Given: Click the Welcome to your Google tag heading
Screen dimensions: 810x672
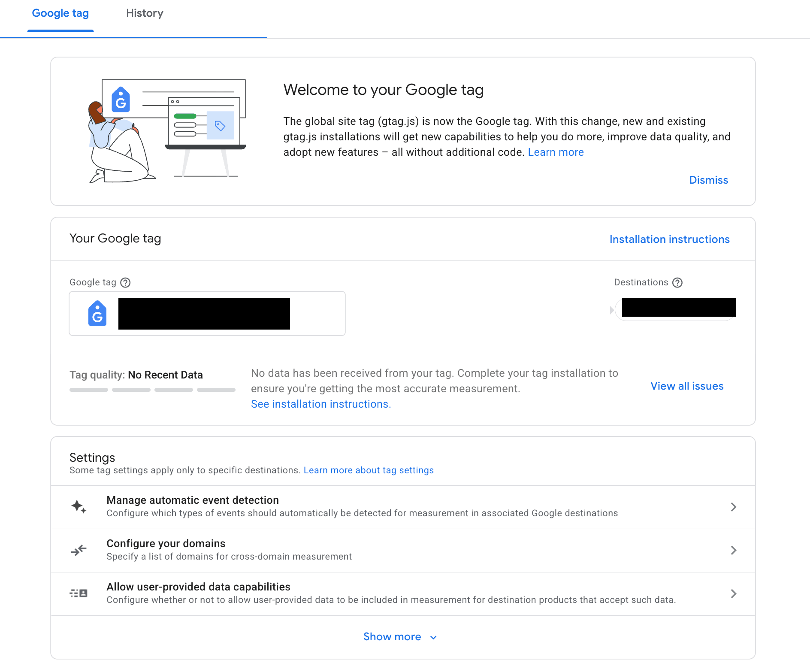Looking at the screenshot, I should pyautogui.click(x=384, y=90).
